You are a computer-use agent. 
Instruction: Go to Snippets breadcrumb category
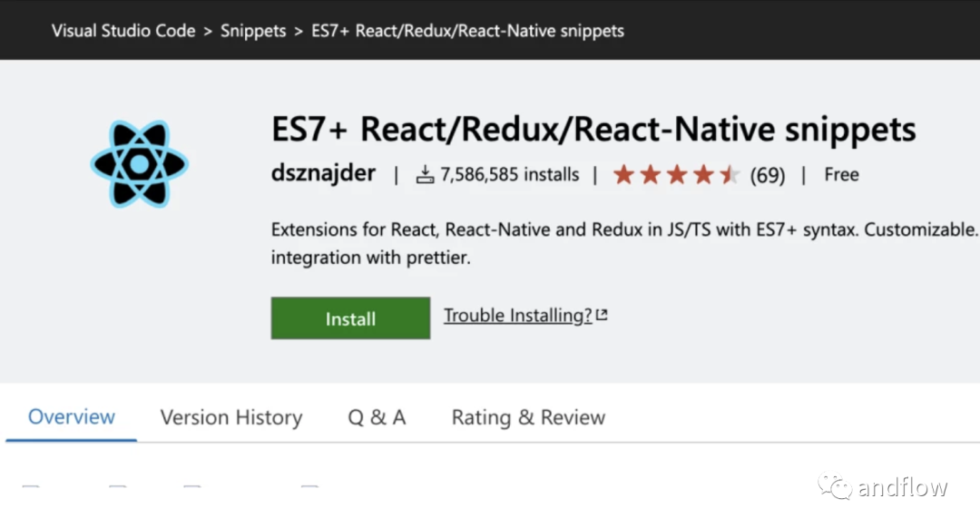(253, 31)
